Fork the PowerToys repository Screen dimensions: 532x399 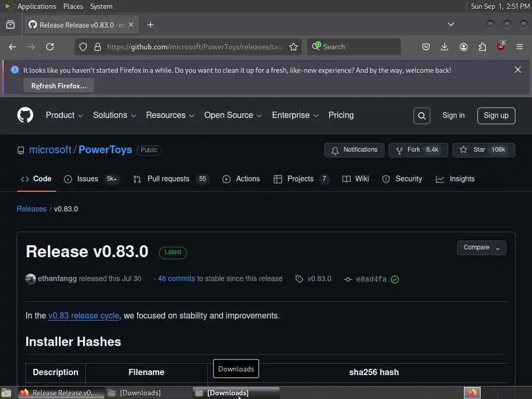(x=418, y=150)
